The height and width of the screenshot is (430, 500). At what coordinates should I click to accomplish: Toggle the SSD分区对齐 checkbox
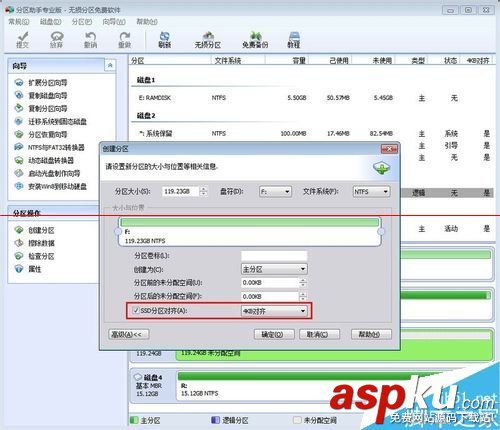point(136,310)
